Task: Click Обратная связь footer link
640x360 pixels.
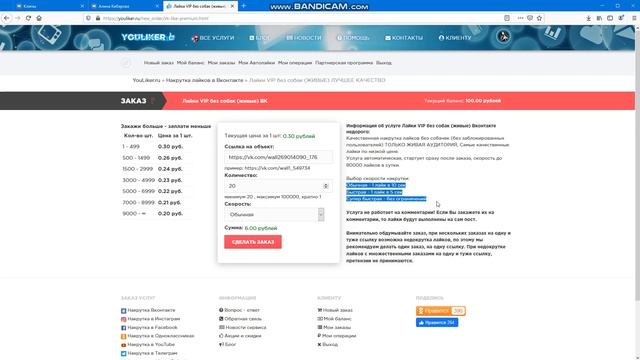Action: pos(243,319)
